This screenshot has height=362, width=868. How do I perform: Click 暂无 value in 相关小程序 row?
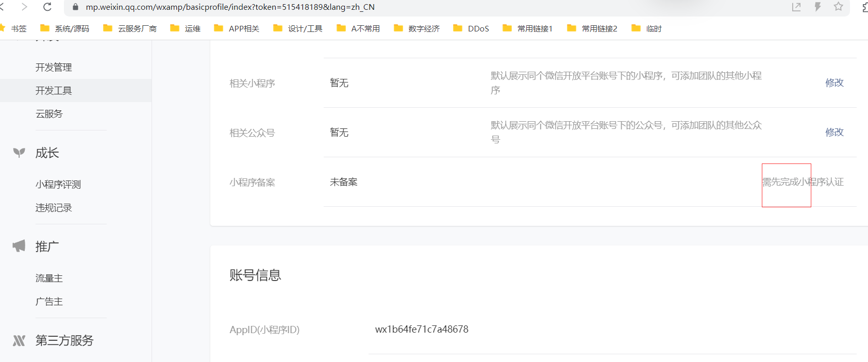[x=339, y=83]
